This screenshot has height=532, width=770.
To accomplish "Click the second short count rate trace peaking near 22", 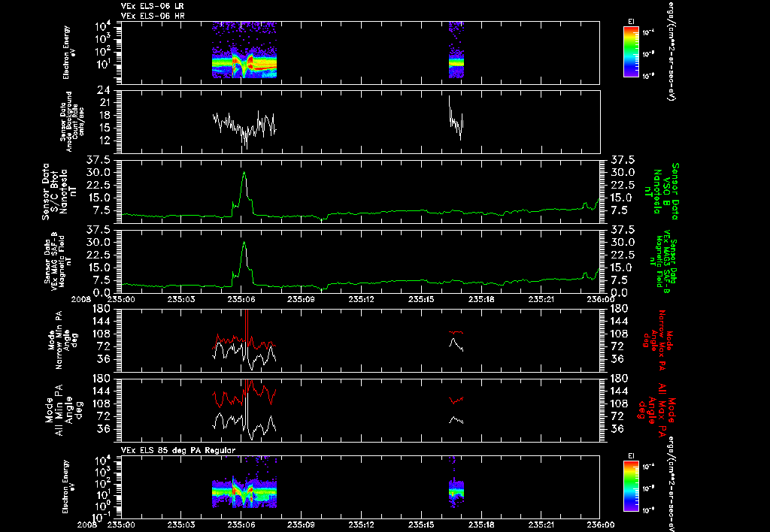I will coord(456,118).
